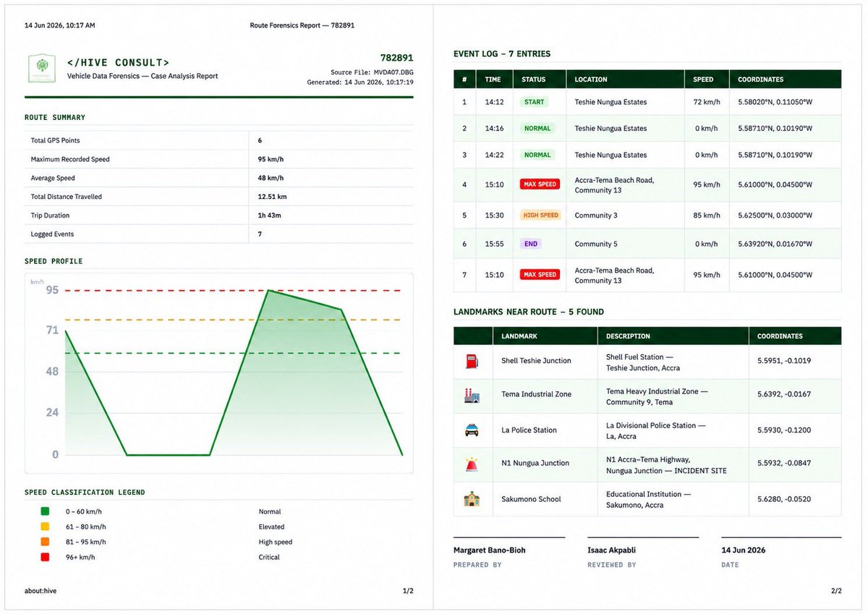The height and width of the screenshot is (614, 868).
Task: Click the Generated 14 Jun 2026 timestamp line
Action: 360,82
